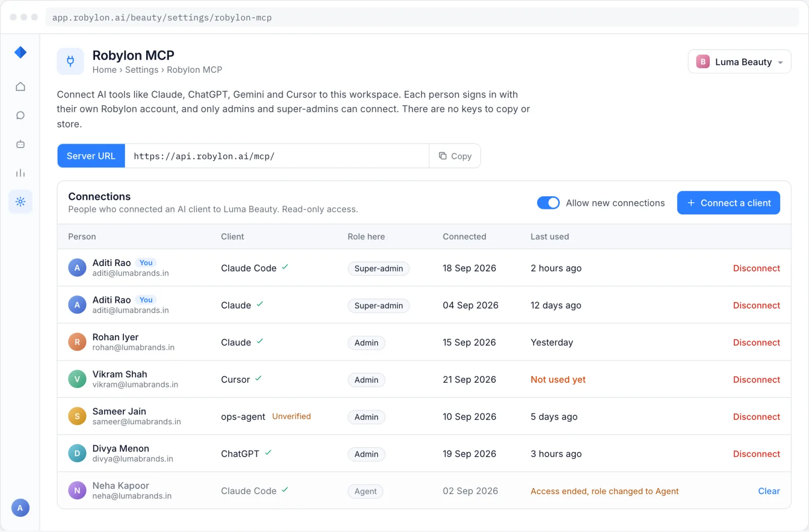Go to Settings in the breadcrumb

142,70
